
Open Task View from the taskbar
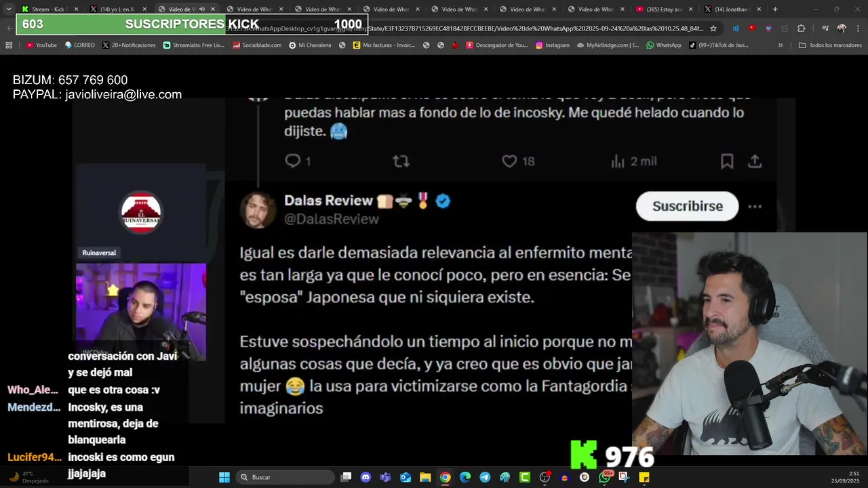point(346,477)
